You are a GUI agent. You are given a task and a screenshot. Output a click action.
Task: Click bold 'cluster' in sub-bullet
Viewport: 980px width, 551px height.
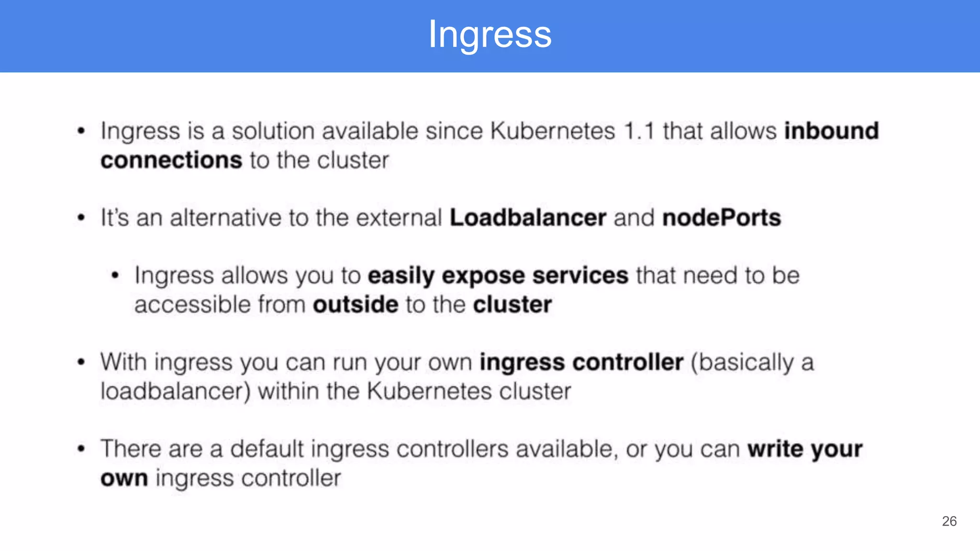512,305
